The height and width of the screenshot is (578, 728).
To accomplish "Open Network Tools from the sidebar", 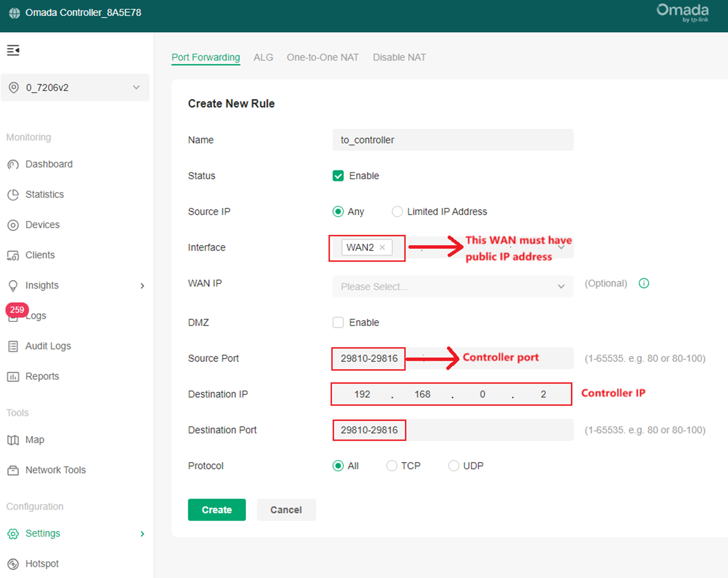I will 55,470.
